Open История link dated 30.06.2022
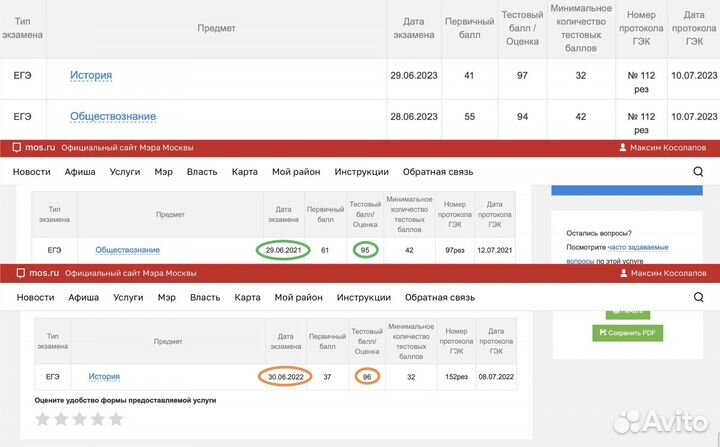This screenshot has width=720, height=447. point(104,376)
